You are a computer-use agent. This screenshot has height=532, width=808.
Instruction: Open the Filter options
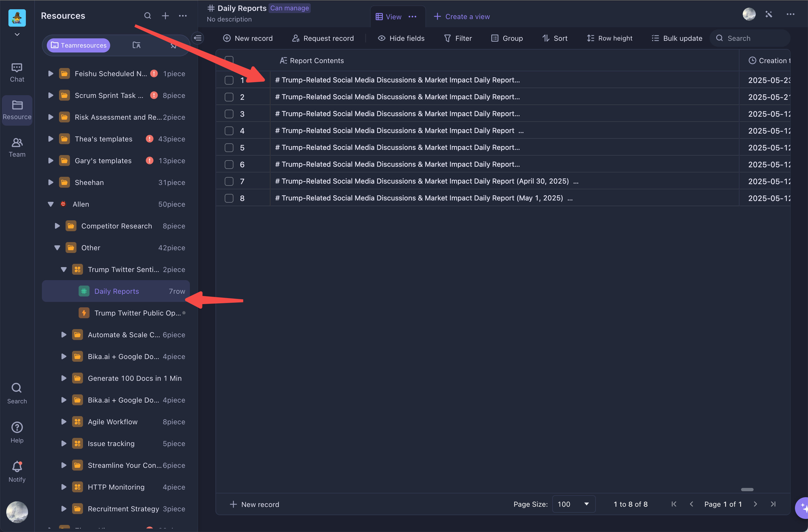pos(458,38)
